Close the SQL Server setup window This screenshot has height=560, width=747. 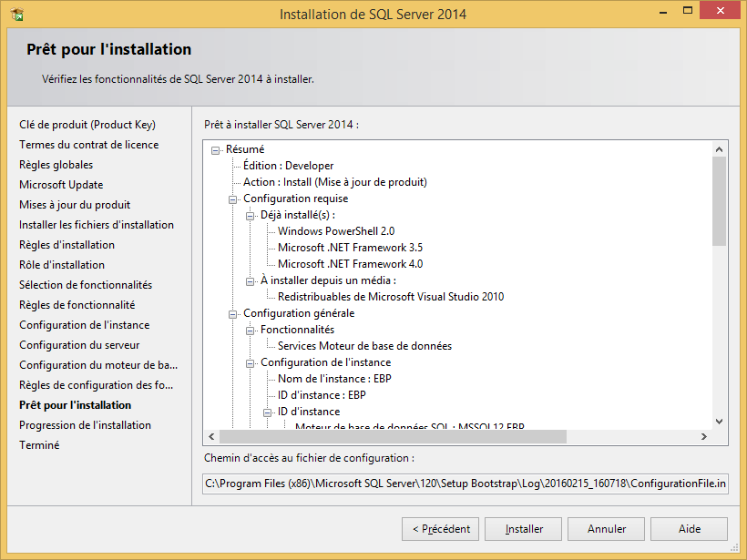720,10
